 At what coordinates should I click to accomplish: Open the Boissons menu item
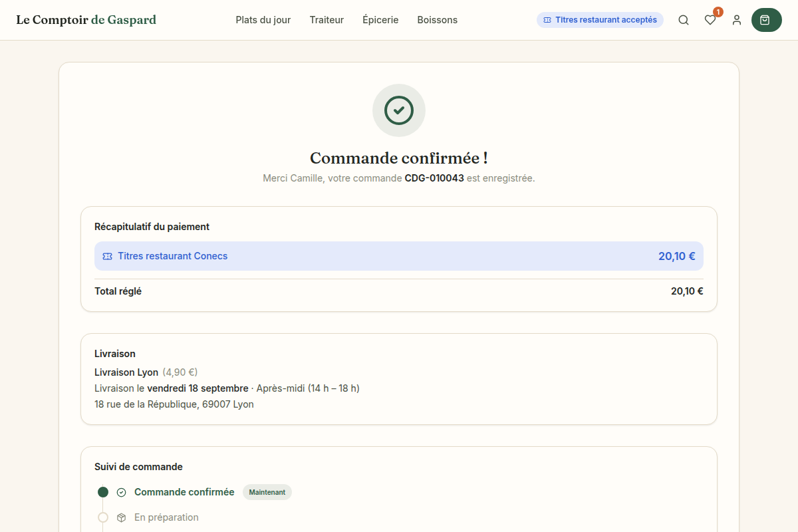tap(438, 20)
